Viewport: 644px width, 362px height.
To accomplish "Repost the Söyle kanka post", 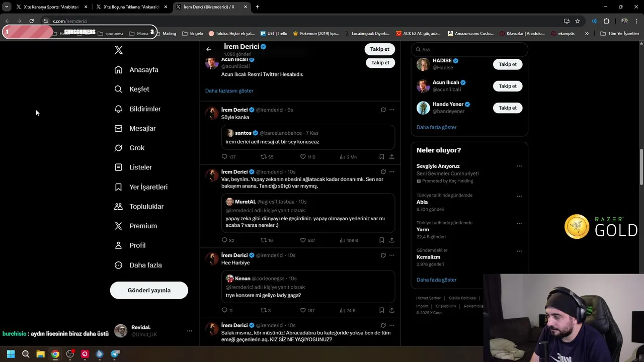I will [x=267, y=157].
